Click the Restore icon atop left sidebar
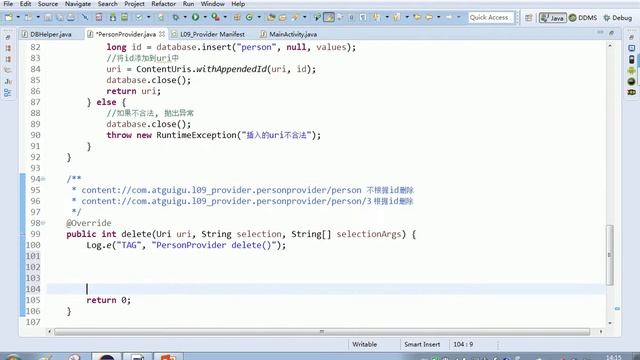Screen dimensions: 640x360 pos(8,37)
